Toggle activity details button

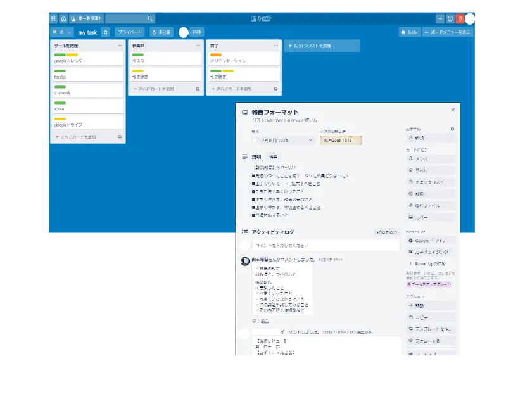pos(387,232)
